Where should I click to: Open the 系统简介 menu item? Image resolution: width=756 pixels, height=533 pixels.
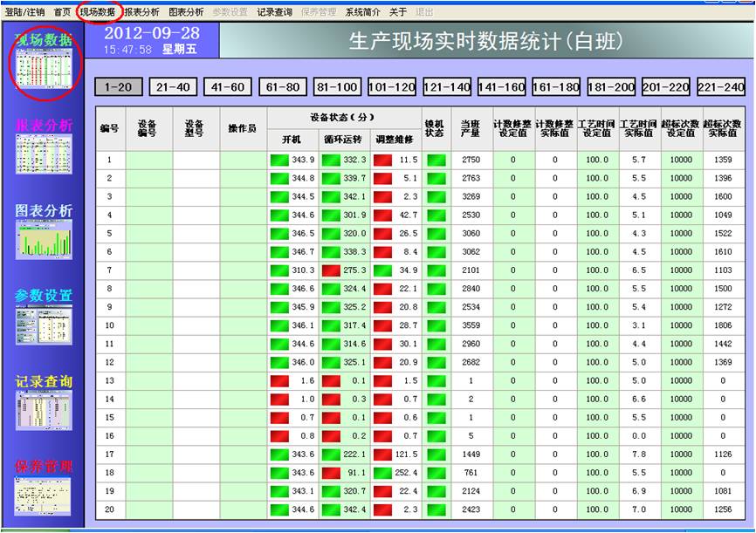[362, 12]
